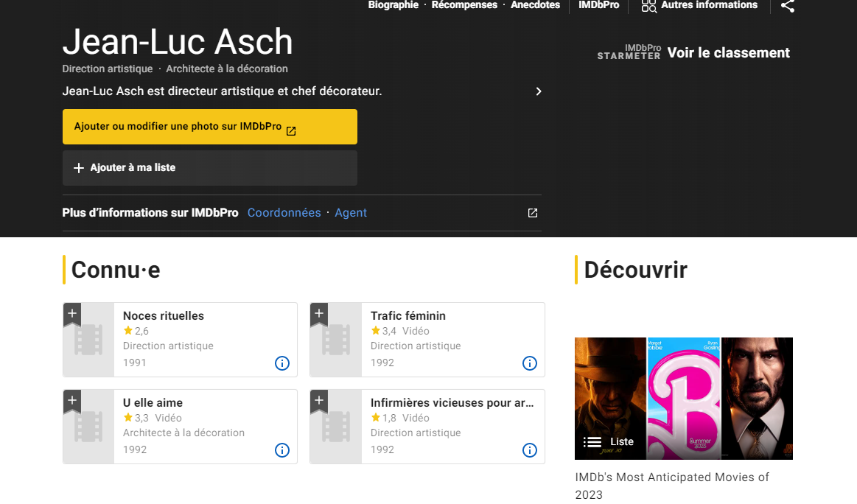Click the 2,6 star rating of Noces rituelles

pyautogui.click(x=136, y=331)
